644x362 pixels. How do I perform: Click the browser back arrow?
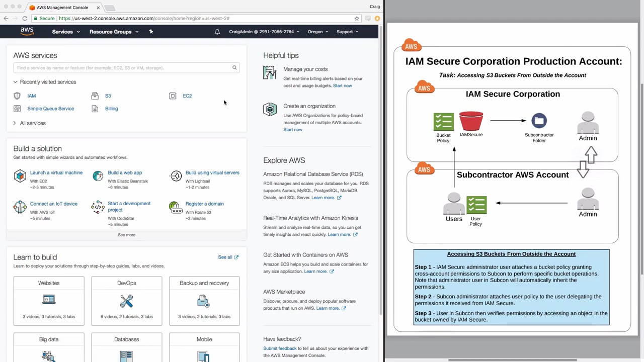(6, 18)
